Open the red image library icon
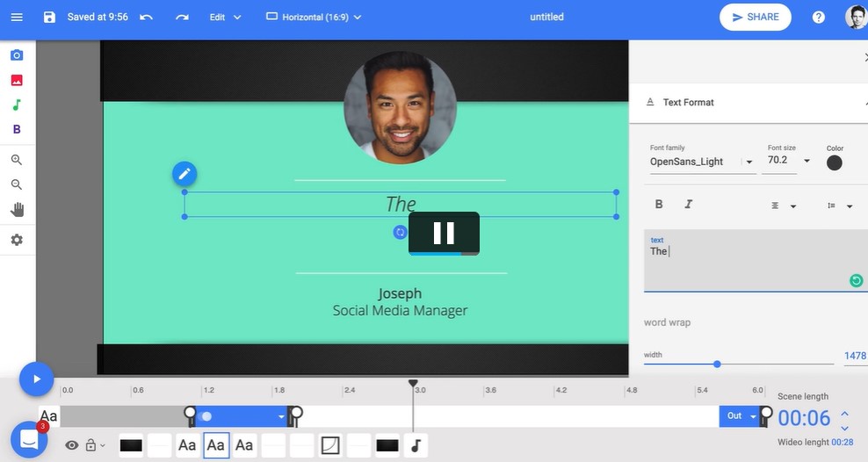This screenshot has height=462, width=868. [x=17, y=80]
